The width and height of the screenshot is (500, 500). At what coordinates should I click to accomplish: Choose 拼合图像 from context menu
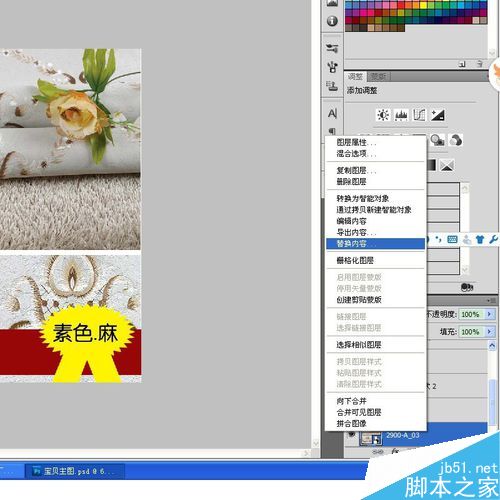coord(376,424)
